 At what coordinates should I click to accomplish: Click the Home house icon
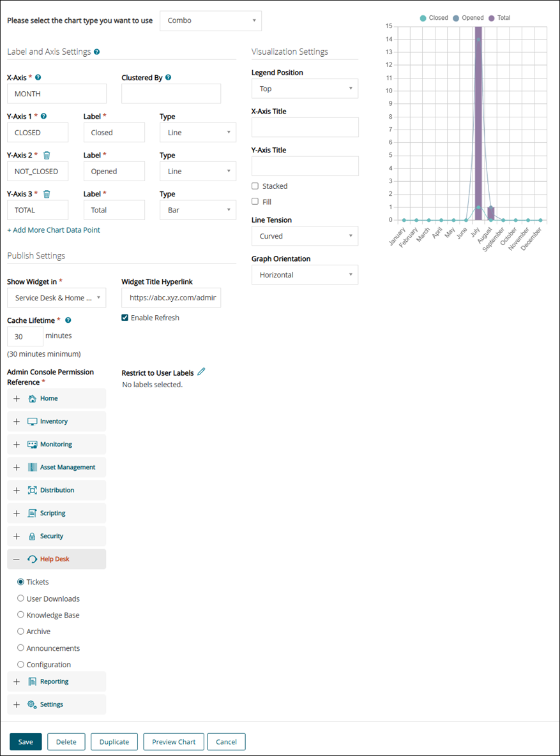33,399
